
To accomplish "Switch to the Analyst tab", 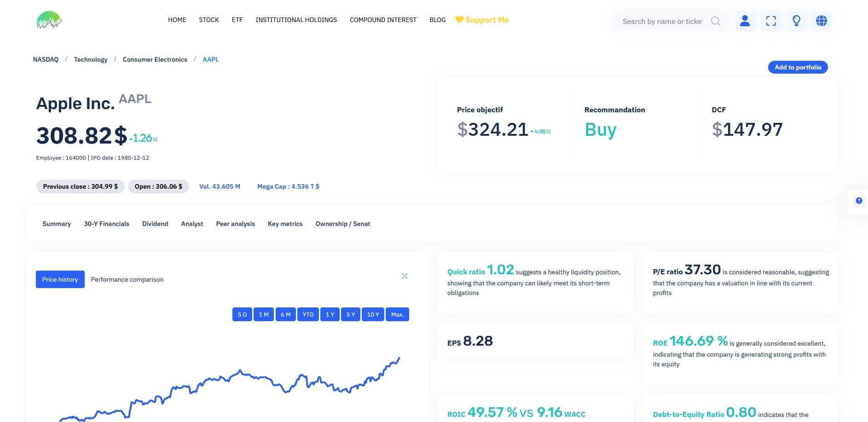I will 192,224.
